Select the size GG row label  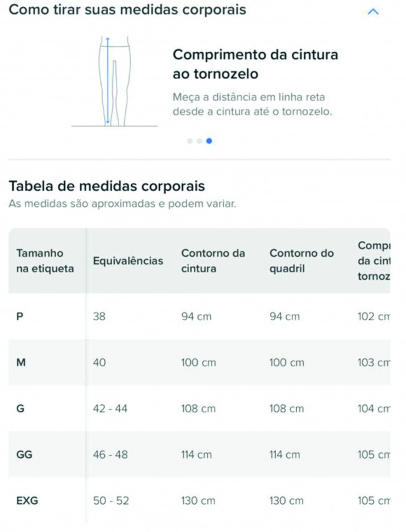[24, 455]
